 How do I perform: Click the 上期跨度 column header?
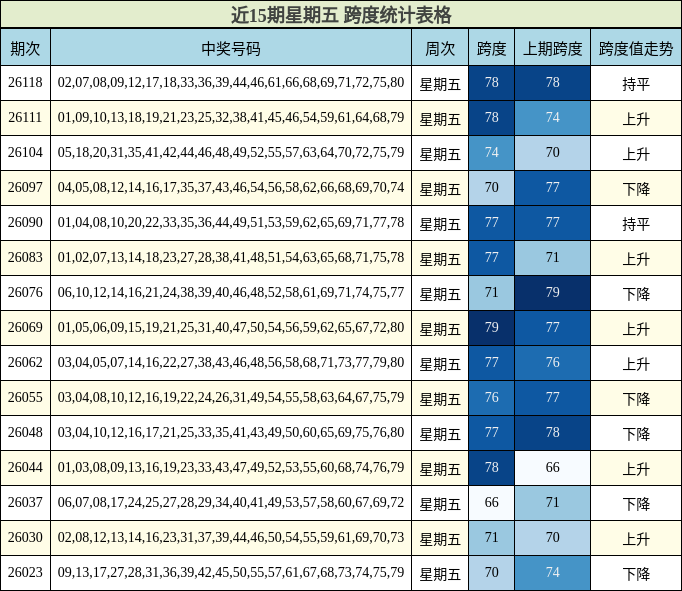coord(552,48)
